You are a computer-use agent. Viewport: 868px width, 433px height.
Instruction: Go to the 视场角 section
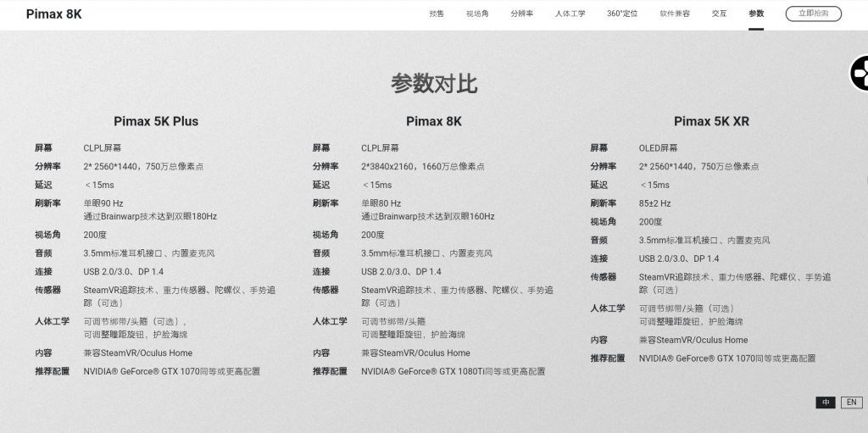tap(477, 14)
